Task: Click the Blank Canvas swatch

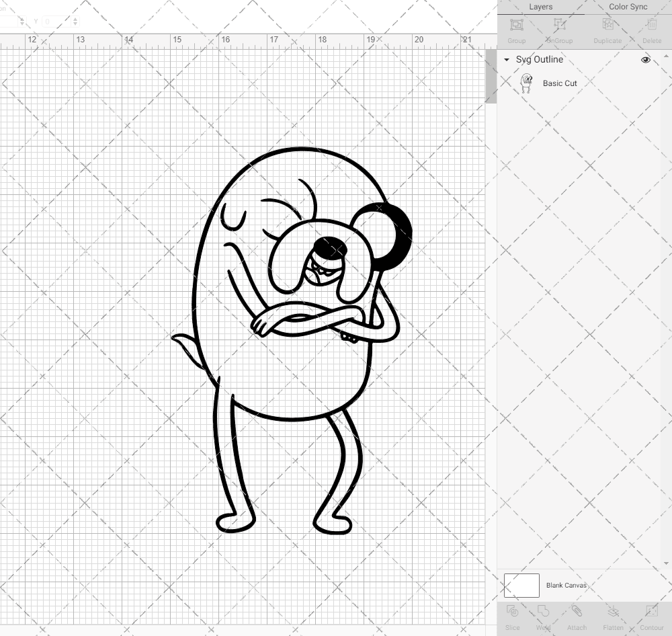Action: tap(521, 585)
